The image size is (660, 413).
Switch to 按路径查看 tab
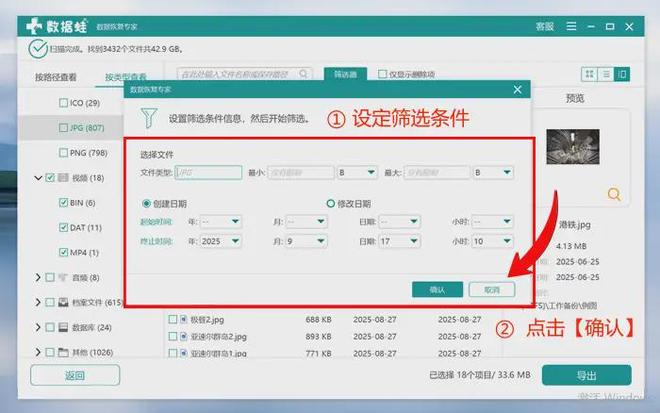56,77
